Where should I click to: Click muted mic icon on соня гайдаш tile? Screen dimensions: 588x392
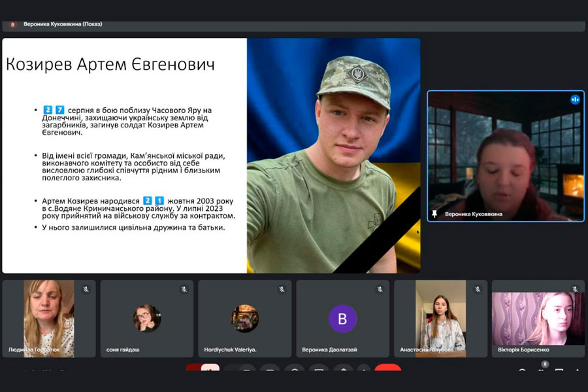coord(184,289)
